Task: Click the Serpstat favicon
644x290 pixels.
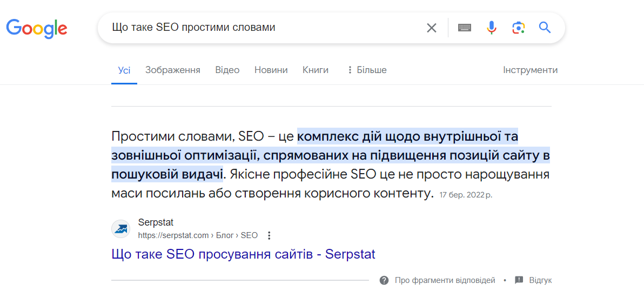Action: pos(121,229)
